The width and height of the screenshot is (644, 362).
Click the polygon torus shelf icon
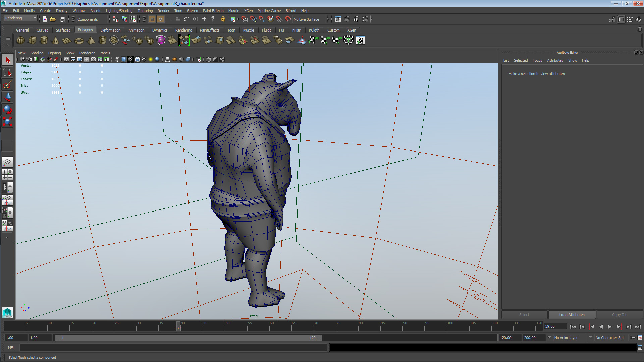click(x=79, y=41)
